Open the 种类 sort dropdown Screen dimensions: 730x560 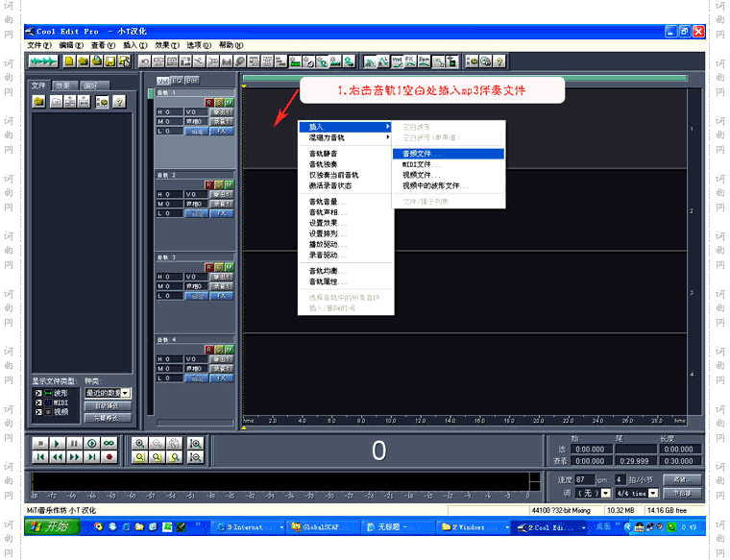(x=125, y=394)
